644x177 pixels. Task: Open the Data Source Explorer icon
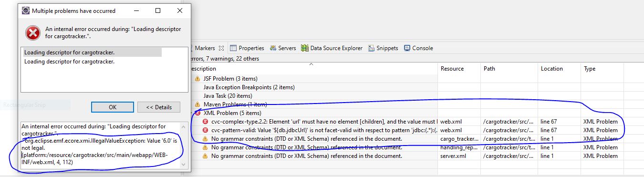point(305,48)
